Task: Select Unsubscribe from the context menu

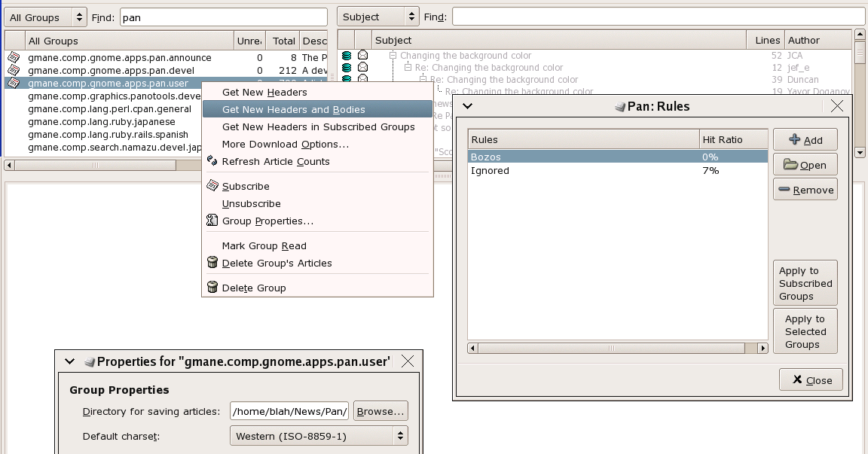Action: (317, 203)
